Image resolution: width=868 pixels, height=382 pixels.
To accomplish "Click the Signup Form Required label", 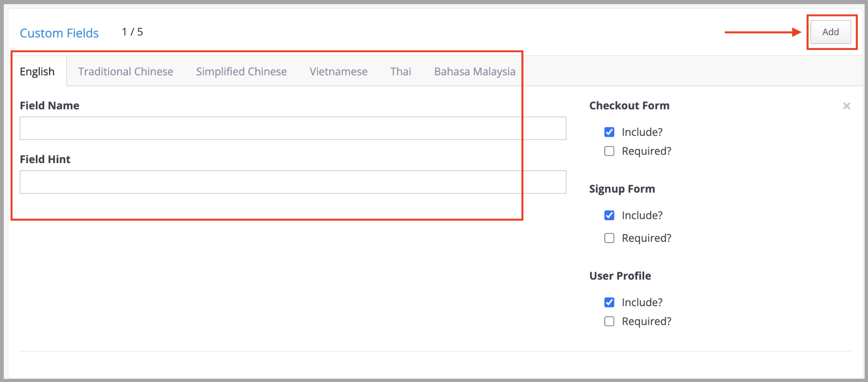I will click(x=646, y=238).
